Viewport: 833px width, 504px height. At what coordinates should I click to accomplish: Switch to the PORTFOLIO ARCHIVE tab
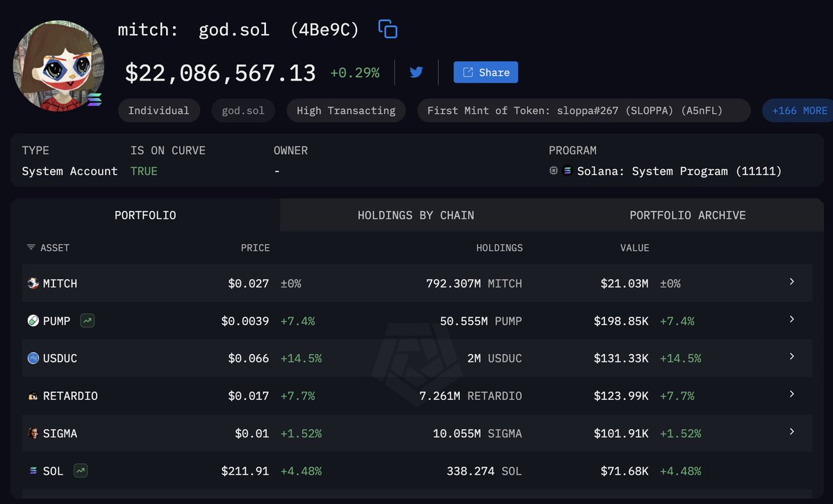pyautogui.click(x=687, y=215)
